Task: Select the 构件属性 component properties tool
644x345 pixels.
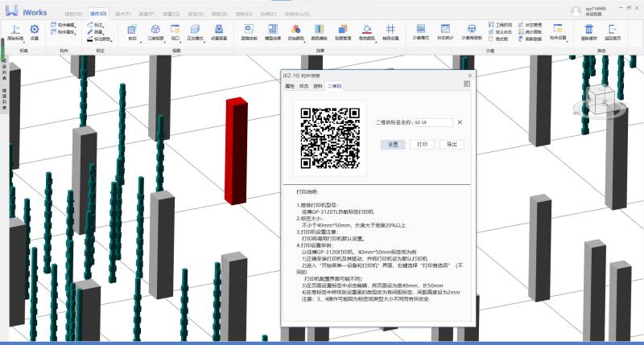Action: [x=63, y=32]
